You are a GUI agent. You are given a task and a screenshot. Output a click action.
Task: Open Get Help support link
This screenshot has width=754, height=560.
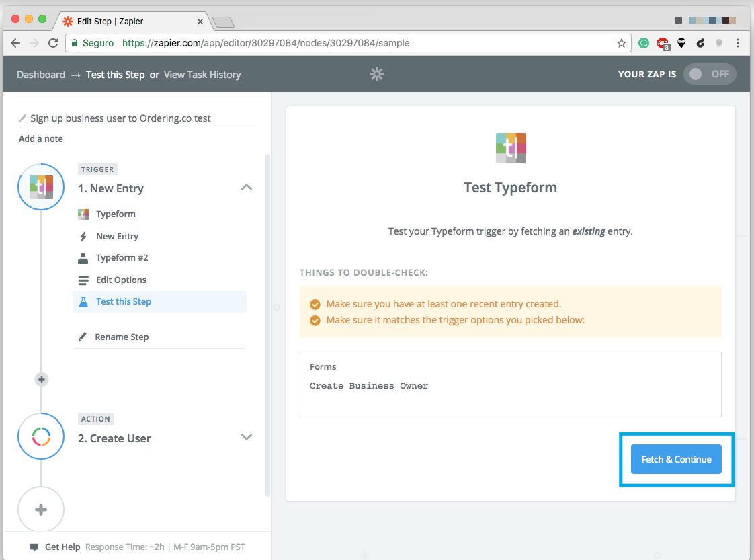62,547
